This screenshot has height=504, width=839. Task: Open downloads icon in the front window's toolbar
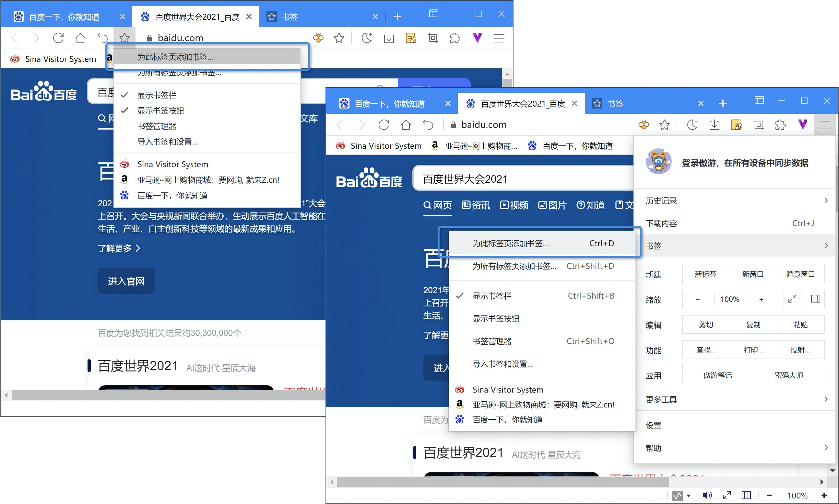click(714, 125)
